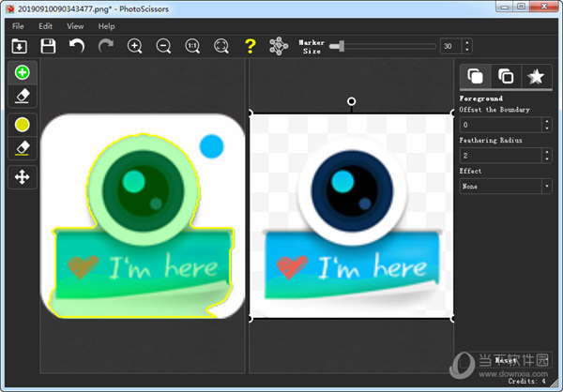Click the Reset button
This screenshot has width=563, height=392.
506,360
